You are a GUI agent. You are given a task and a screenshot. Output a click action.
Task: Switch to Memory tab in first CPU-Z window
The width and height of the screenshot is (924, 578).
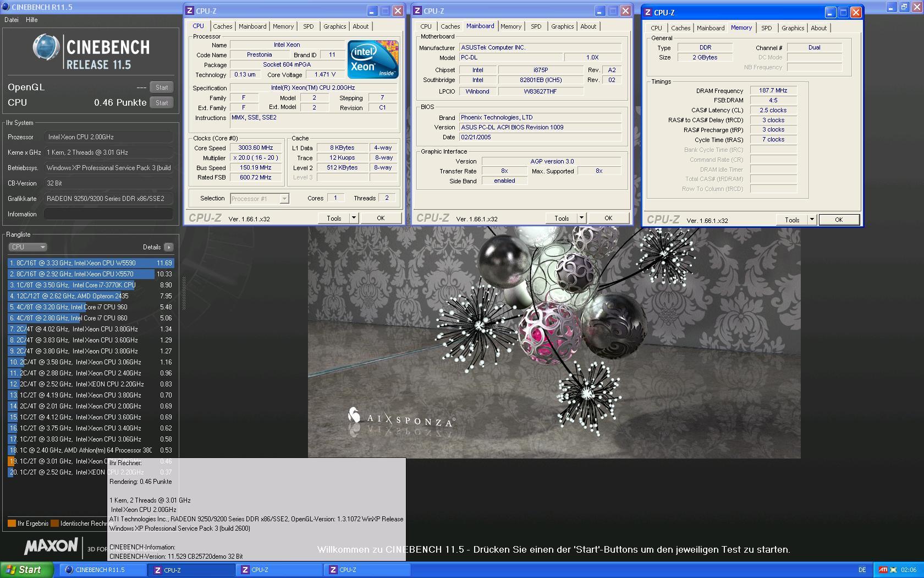pos(283,26)
